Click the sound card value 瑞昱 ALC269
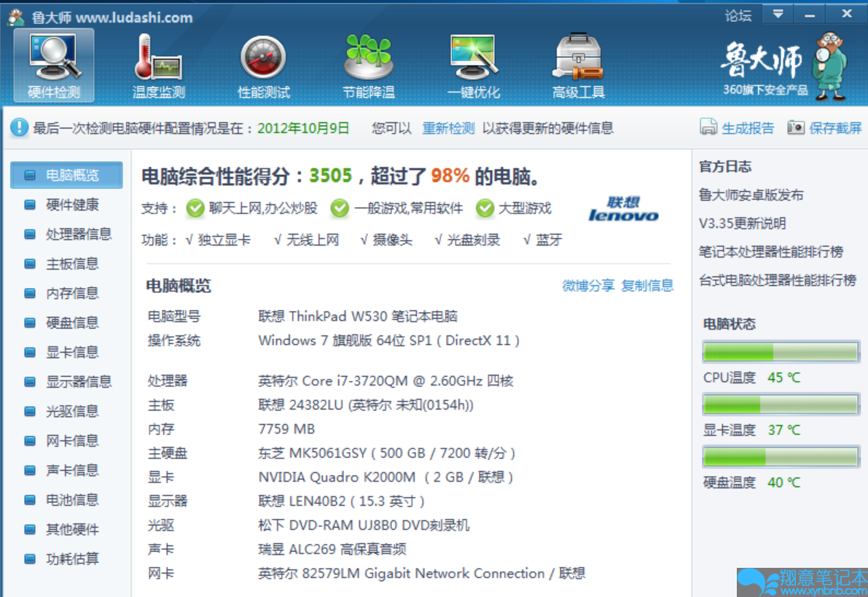868x597 pixels. tap(332, 550)
